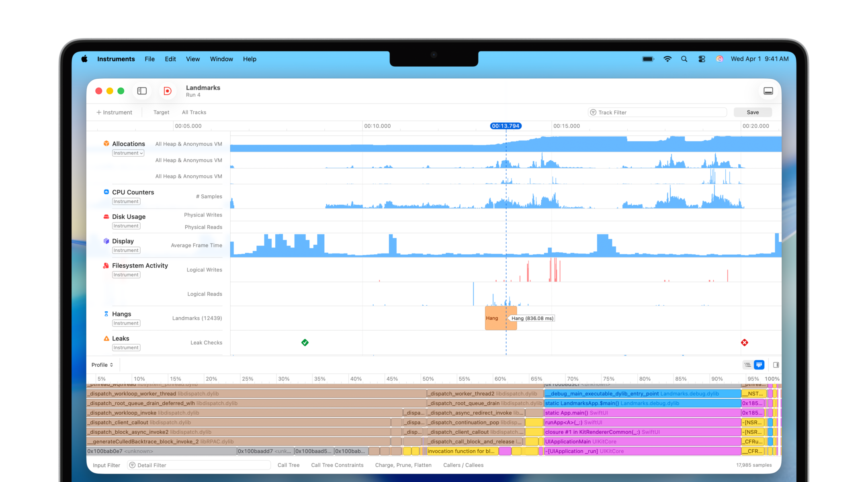The height and width of the screenshot is (482, 868).
Task: Click the Track Filter field
Action: coord(657,112)
